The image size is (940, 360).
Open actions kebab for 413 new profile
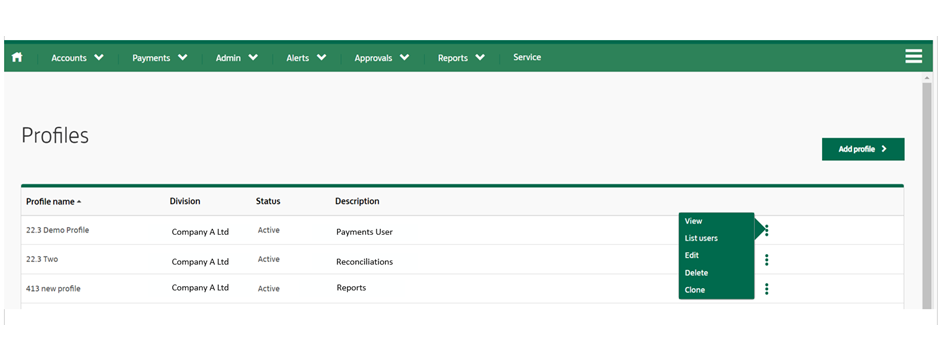[x=767, y=289]
